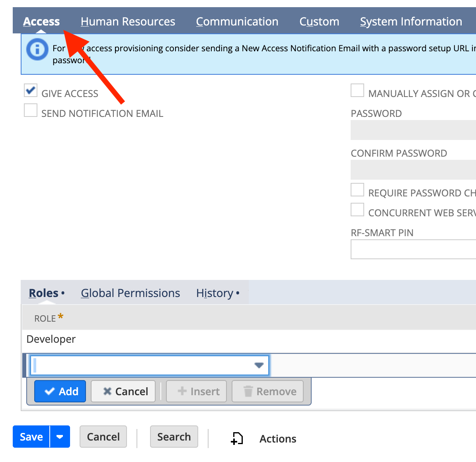Show the Roles subtab

(x=43, y=293)
